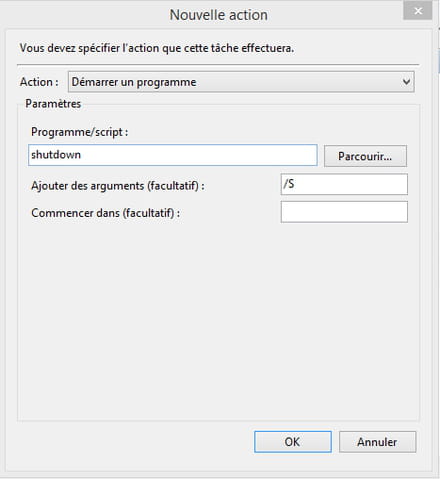Click the 'Ajouter des arguments (facultatif)' label
The height and width of the screenshot is (479, 440).
(118, 186)
